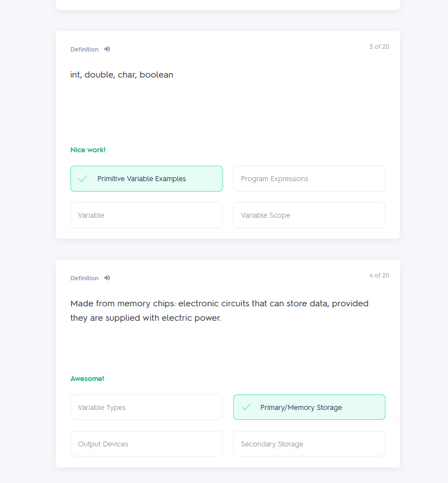
Task: Click the green checkmark on Primitive Variable Examples
Action: pyautogui.click(x=83, y=179)
